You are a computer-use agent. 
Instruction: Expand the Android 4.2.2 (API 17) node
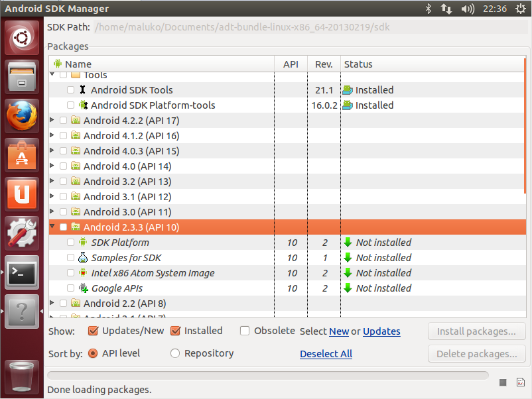click(x=52, y=120)
